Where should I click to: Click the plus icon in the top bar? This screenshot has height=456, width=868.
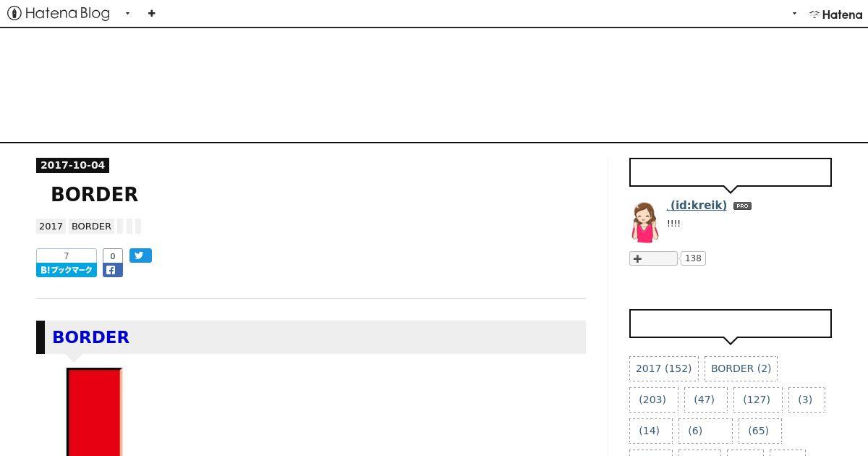pyautogui.click(x=151, y=13)
